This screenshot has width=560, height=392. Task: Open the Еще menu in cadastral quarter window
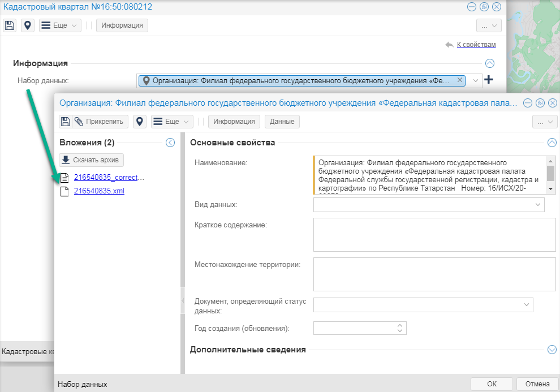coord(60,25)
